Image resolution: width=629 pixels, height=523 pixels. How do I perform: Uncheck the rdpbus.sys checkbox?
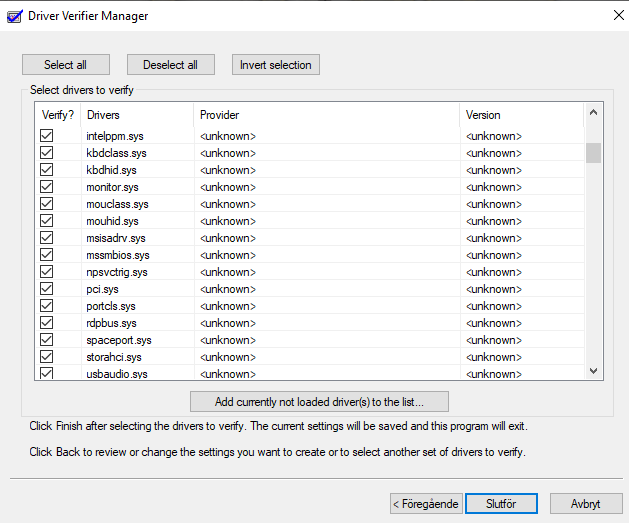[x=47, y=322]
